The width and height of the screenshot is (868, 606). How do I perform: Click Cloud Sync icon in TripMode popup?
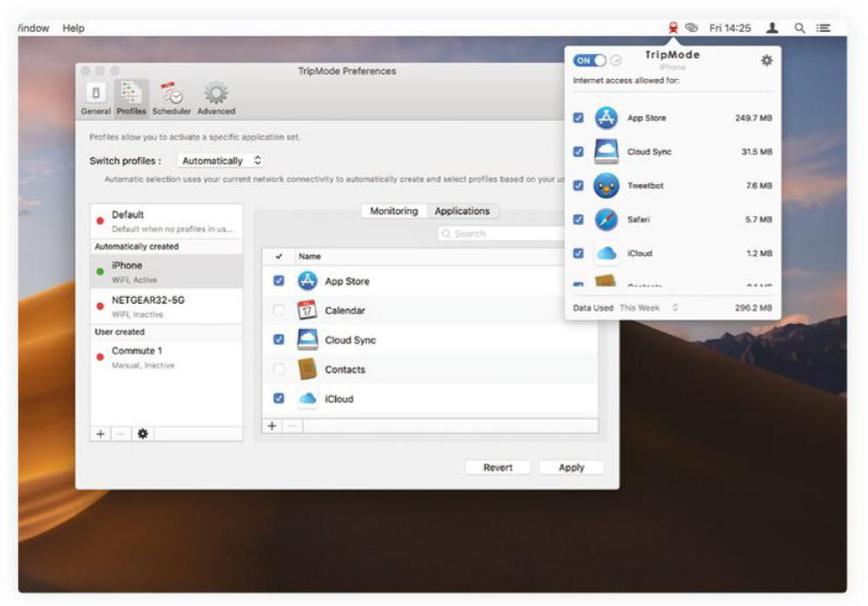[606, 152]
